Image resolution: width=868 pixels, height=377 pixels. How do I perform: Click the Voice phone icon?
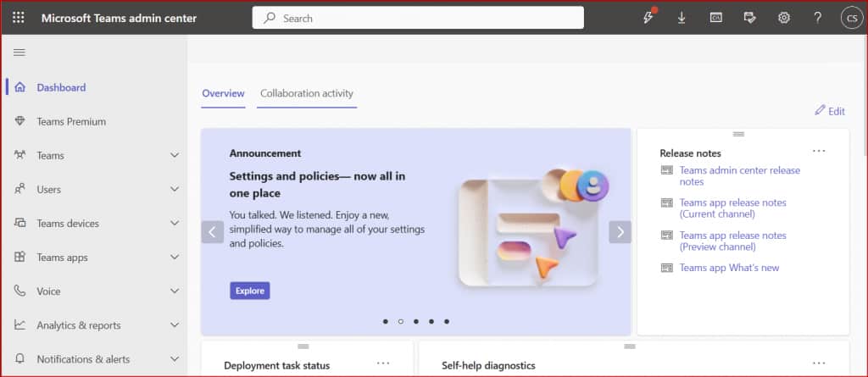[20, 291]
